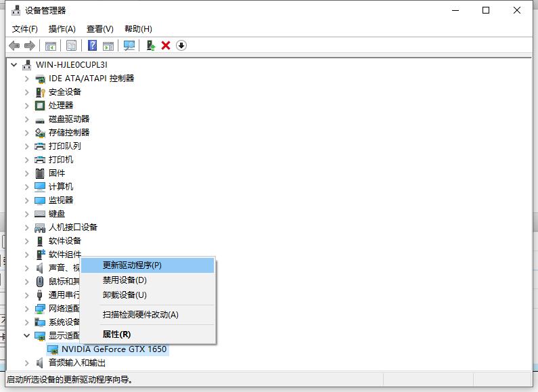Click the 存储控制器 icon
This screenshot has height=392, width=538.
coord(40,133)
